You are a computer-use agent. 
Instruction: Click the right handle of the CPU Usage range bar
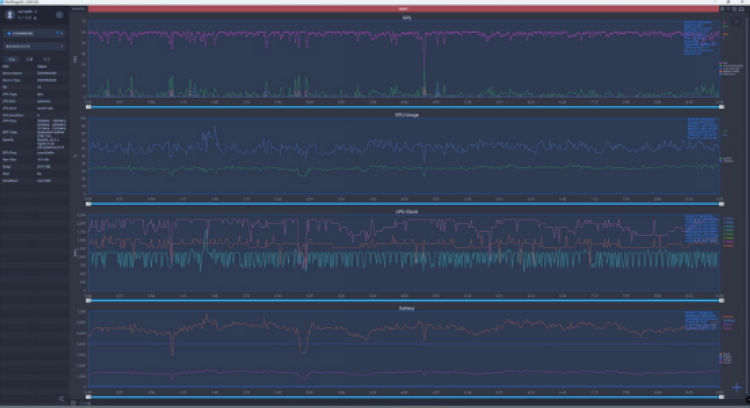click(x=720, y=204)
